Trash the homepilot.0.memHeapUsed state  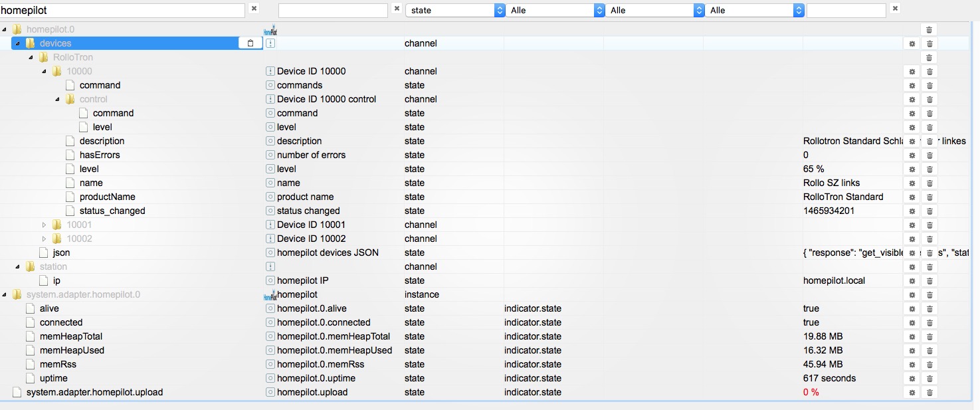point(930,350)
